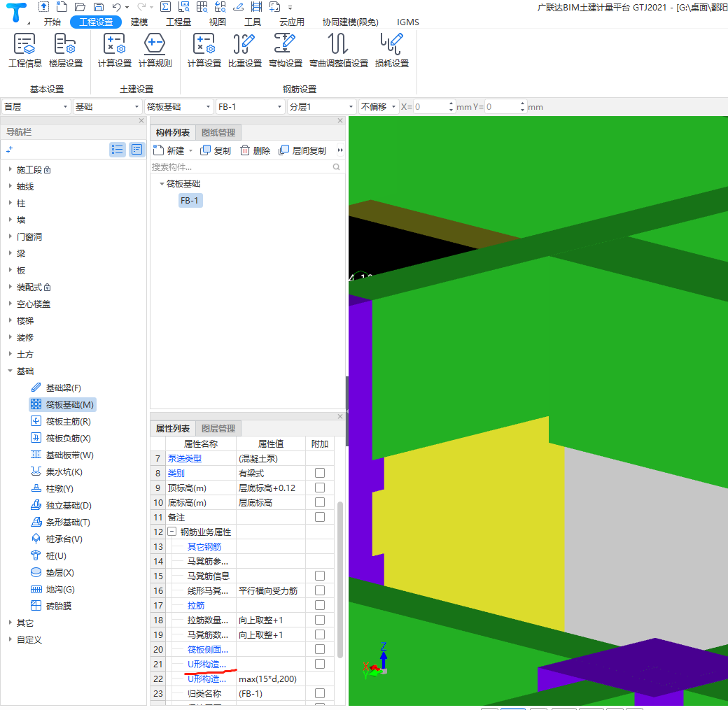
Task: Click the open folder icon in top toolbar
Action: pyautogui.click(x=80, y=7)
